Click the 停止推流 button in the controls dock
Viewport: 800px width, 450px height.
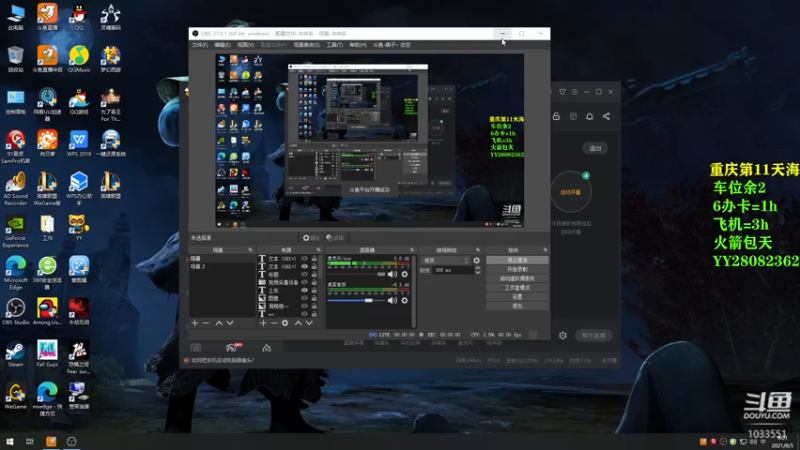[517, 260]
